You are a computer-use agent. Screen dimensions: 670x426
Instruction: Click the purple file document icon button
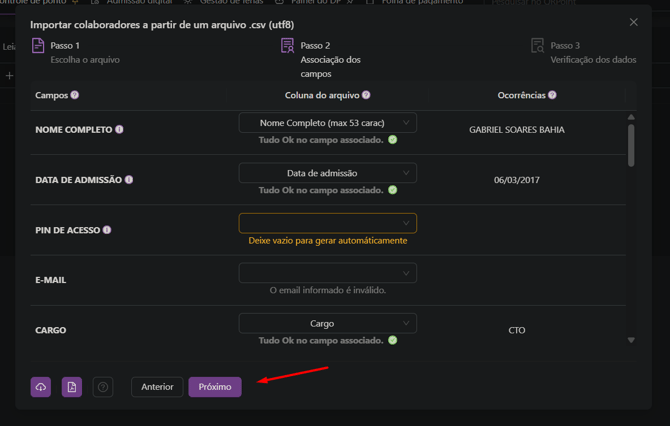pos(72,387)
